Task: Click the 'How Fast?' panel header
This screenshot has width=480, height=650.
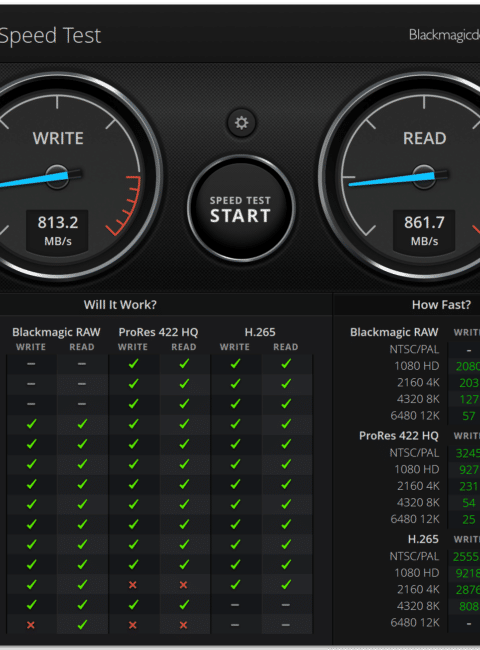Action: point(441,305)
